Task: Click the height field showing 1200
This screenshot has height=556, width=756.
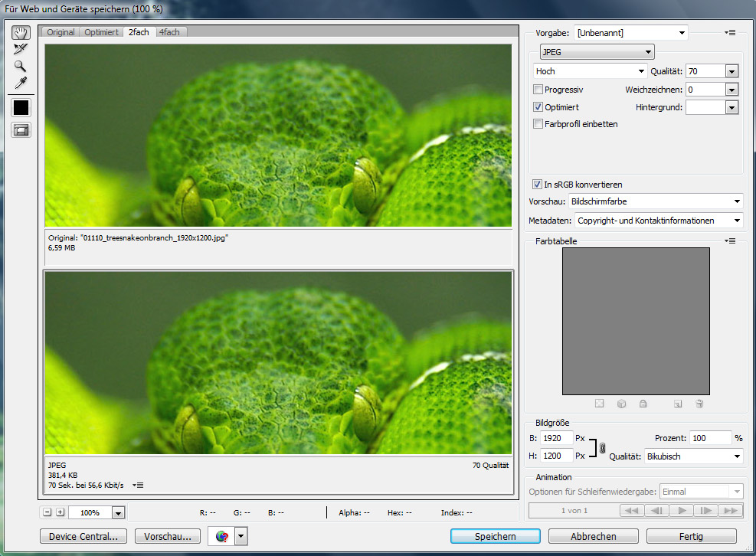Action: 556,456
